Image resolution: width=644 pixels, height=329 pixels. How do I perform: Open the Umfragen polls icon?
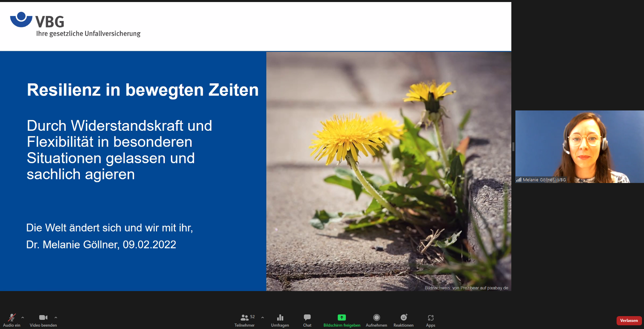pos(280,320)
